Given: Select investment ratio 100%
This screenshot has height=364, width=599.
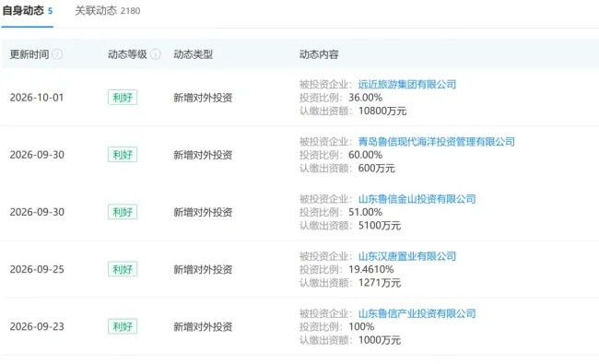Looking at the screenshot, I should pos(361,326).
